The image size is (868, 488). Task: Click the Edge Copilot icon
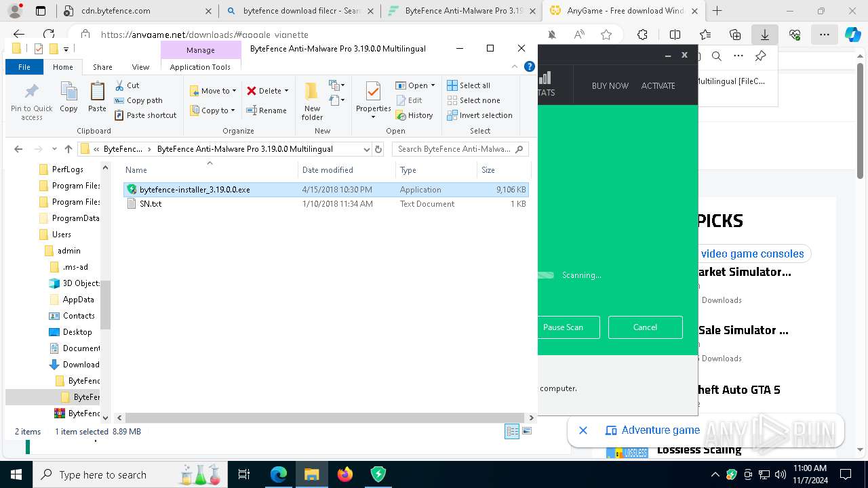(852, 35)
